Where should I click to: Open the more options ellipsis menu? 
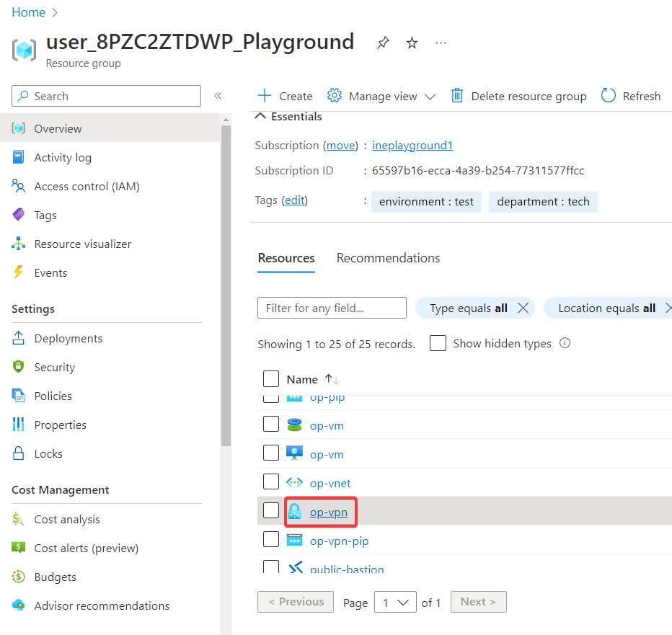click(x=441, y=43)
